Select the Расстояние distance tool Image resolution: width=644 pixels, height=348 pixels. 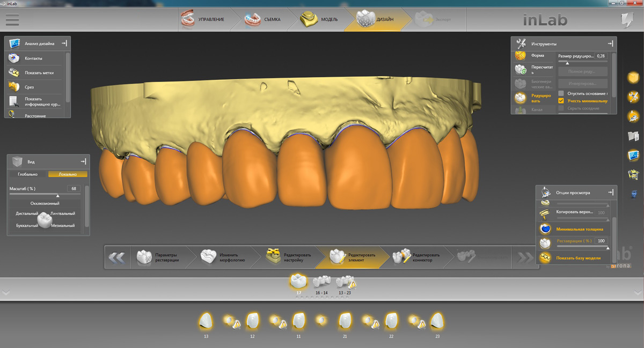(x=35, y=115)
